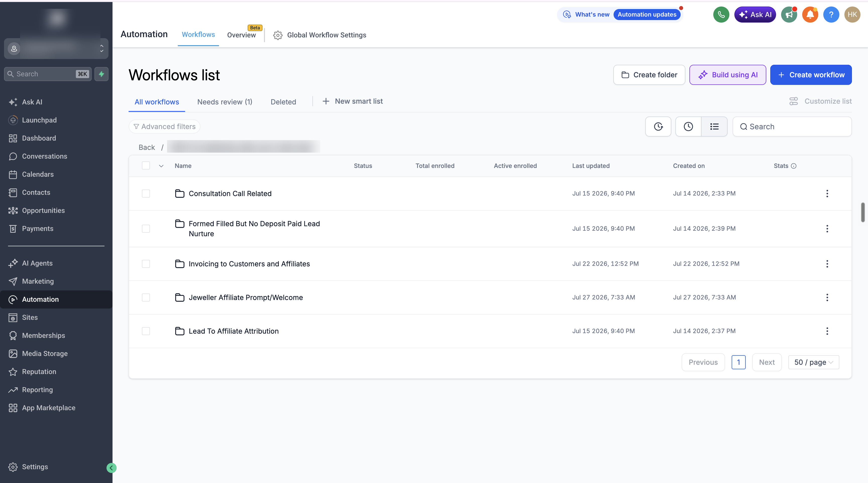
Task: Open the 50 / page dropdown
Action: pyautogui.click(x=813, y=362)
